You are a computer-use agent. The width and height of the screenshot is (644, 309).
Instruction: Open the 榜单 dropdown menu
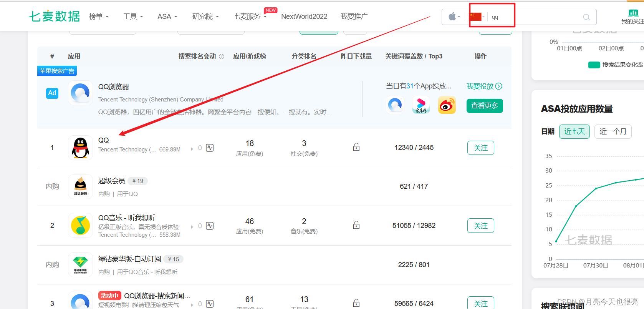tap(99, 17)
